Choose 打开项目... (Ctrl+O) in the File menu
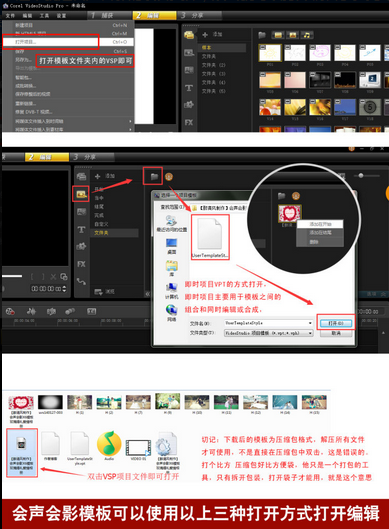 [68, 42]
